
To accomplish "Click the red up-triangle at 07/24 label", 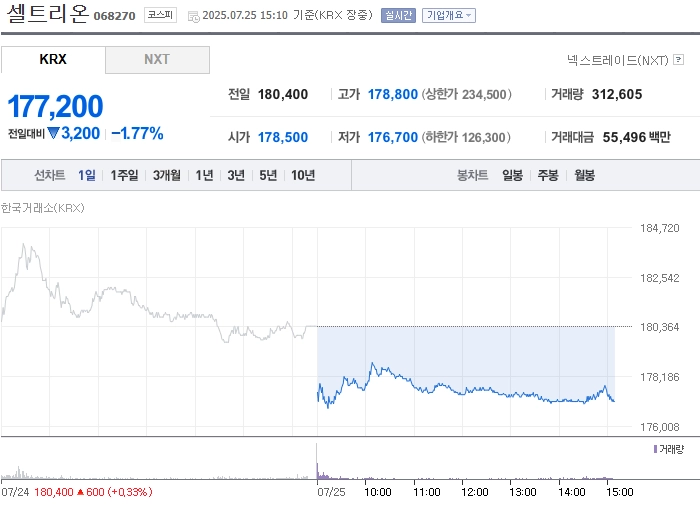I will 80,492.
